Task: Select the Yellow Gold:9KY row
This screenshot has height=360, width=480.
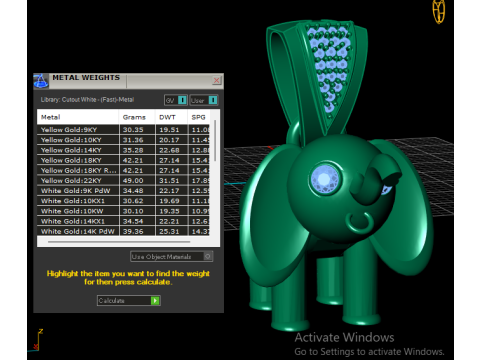Action: click(x=123, y=130)
